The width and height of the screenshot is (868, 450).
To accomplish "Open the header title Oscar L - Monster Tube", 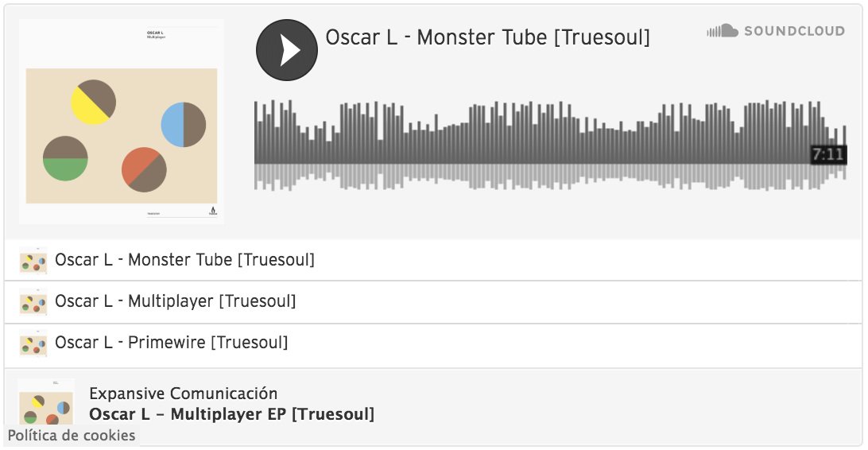I will click(x=488, y=37).
